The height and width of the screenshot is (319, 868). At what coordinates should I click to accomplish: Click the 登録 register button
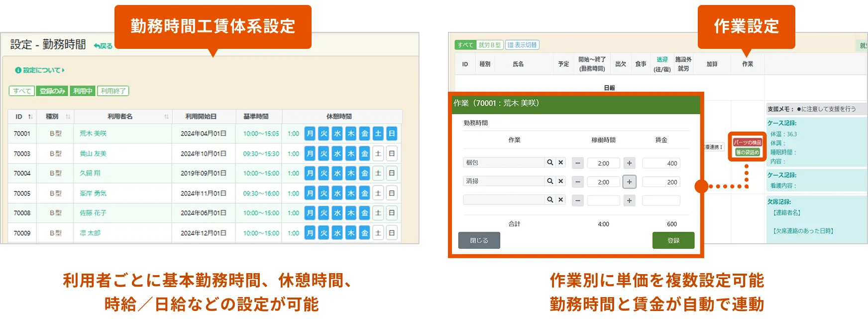(x=673, y=240)
